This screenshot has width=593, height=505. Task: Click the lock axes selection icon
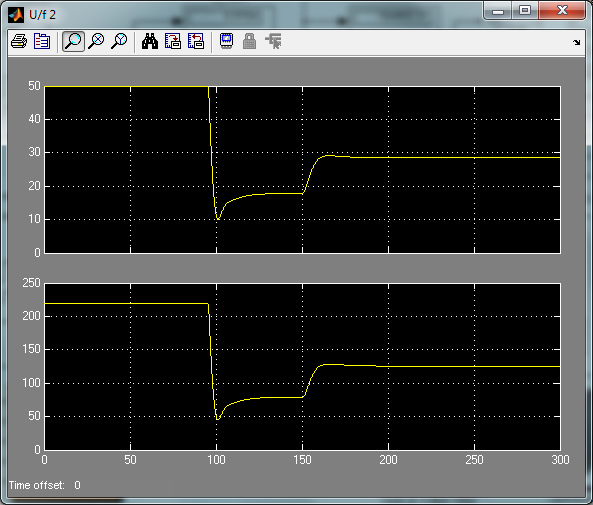pos(250,41)
